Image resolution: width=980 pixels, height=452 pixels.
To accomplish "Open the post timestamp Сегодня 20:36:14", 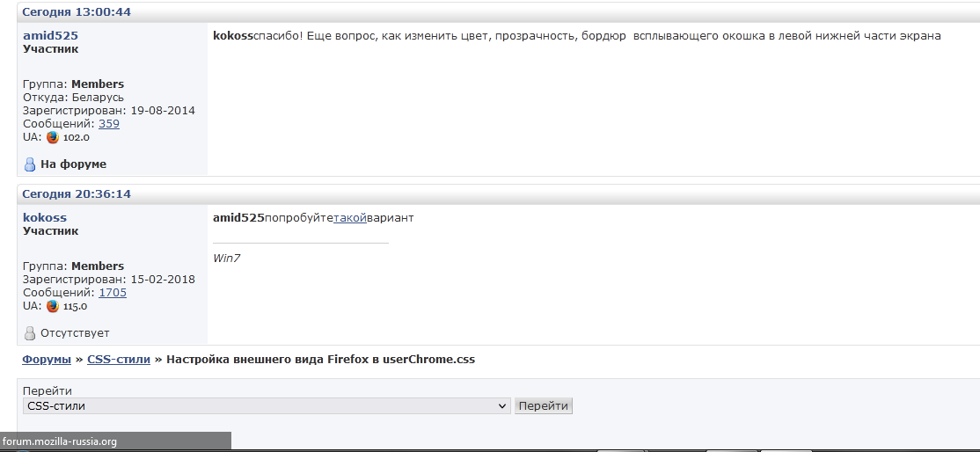I will click(x=77, y=193).
